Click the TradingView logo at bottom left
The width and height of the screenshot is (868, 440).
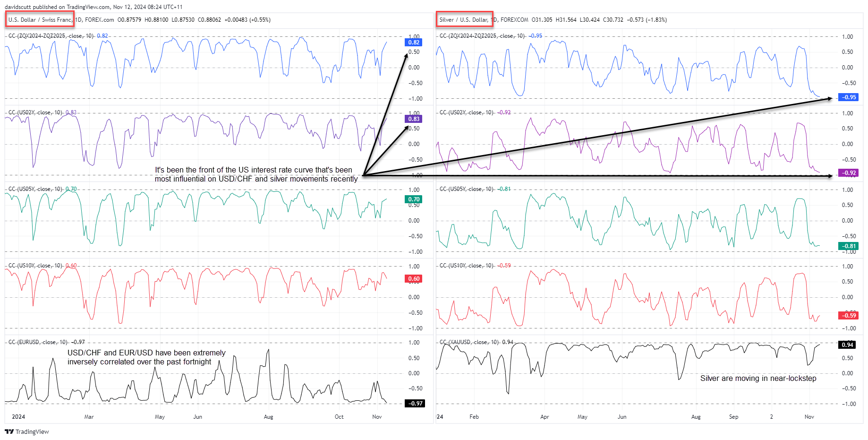[27, 431]
